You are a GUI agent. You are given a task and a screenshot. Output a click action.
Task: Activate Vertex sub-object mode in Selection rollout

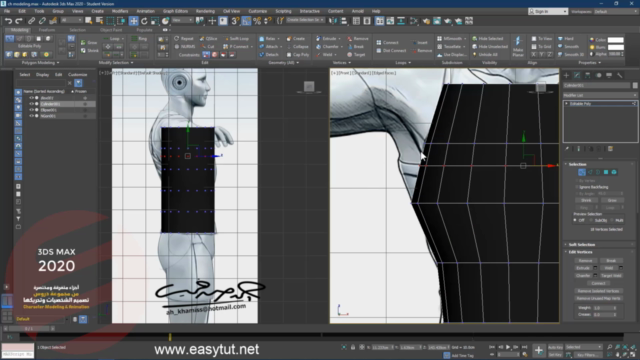click(x=582, y=172)
